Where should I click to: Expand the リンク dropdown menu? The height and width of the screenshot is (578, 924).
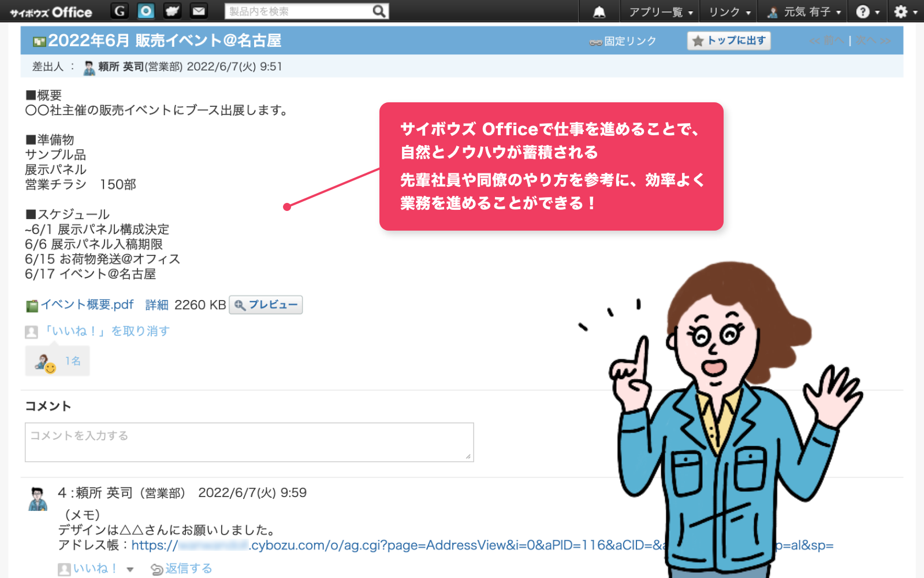729,12
